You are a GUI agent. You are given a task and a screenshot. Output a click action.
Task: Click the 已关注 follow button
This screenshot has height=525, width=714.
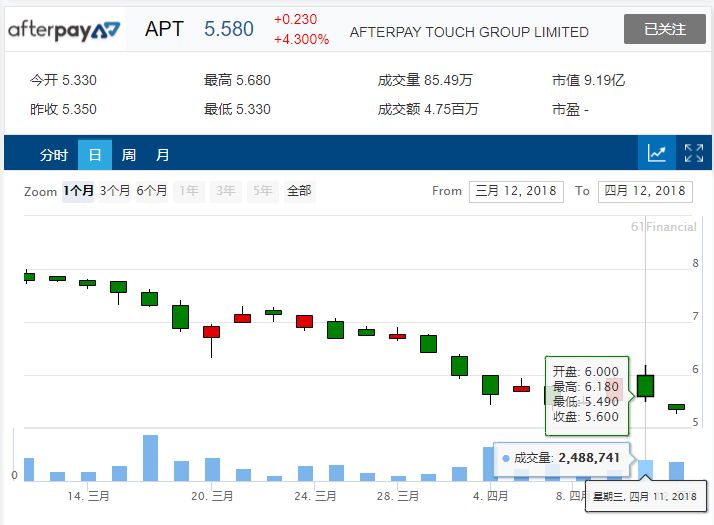pos(664,29)
